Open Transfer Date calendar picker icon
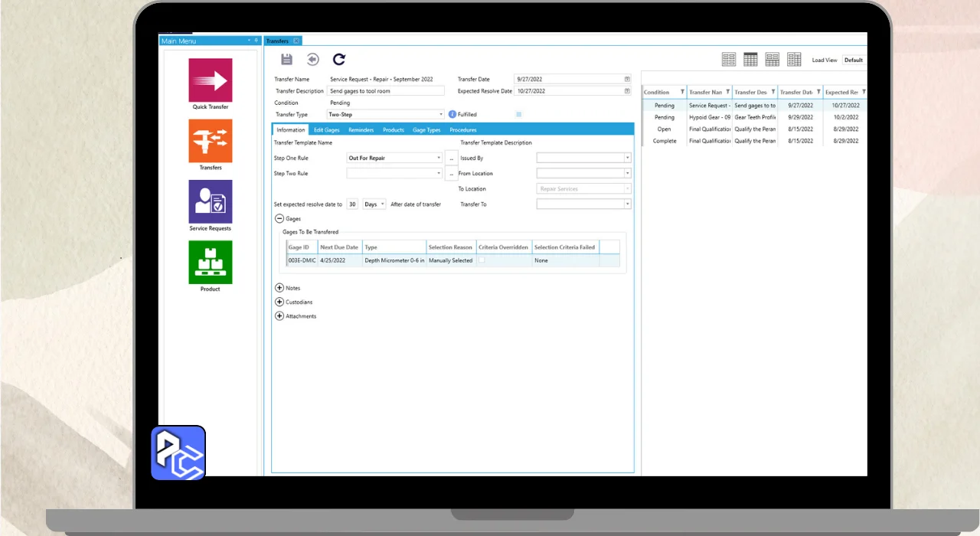980x536 pixels. point(627,79)
